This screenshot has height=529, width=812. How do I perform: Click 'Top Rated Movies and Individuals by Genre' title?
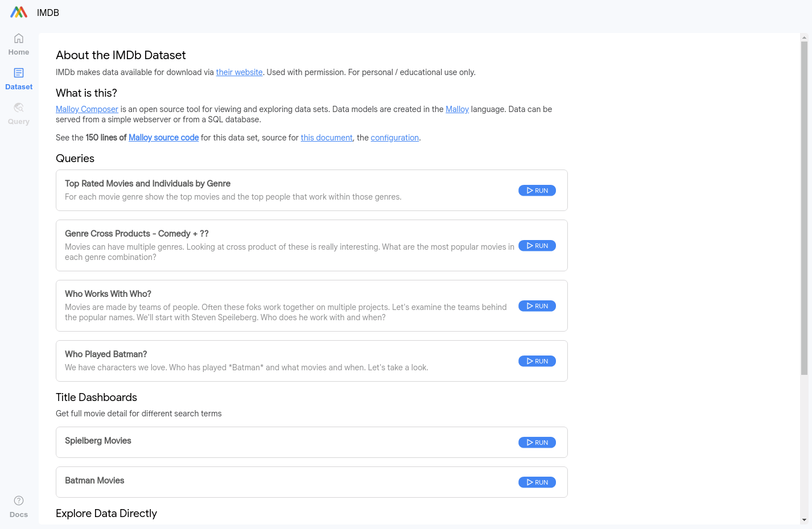(147, 184)
